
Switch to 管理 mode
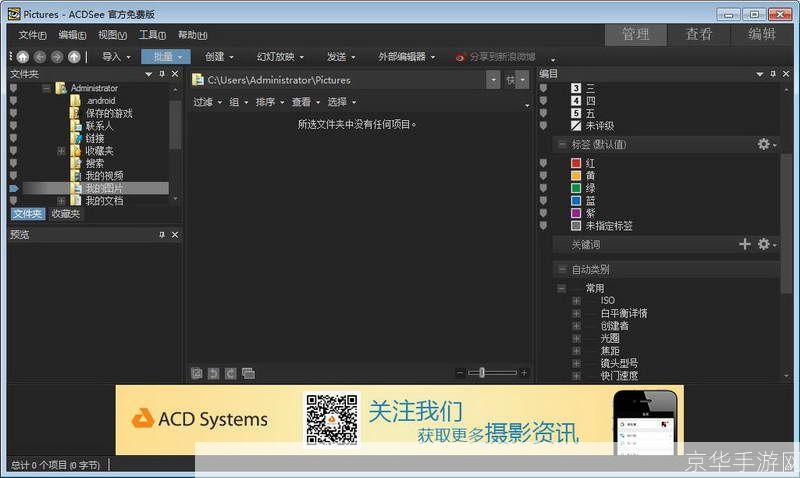[x=635, y=34]
